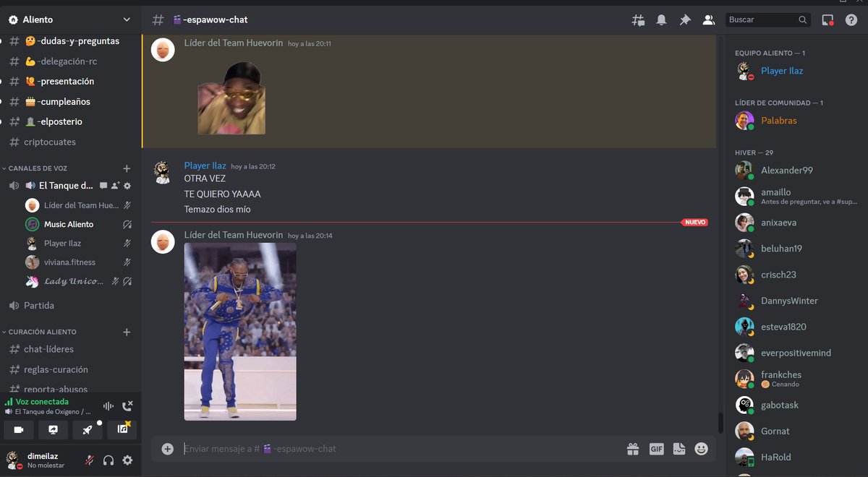Share your screen

click(53, 429)
